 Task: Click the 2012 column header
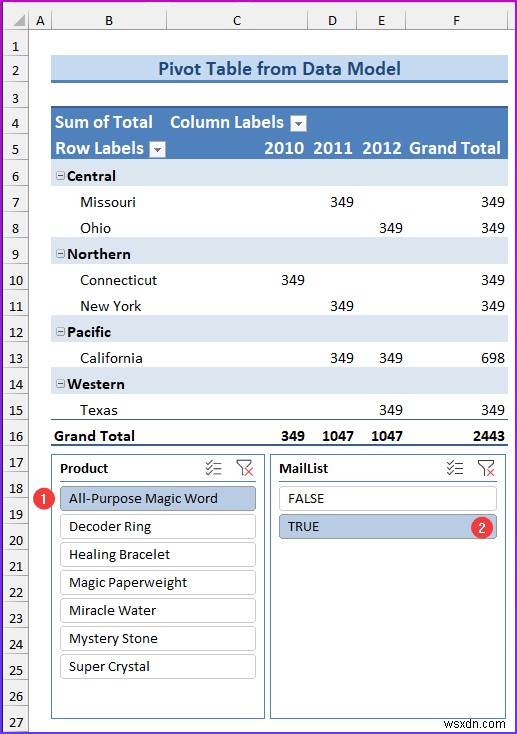click(x=382, y=148)
